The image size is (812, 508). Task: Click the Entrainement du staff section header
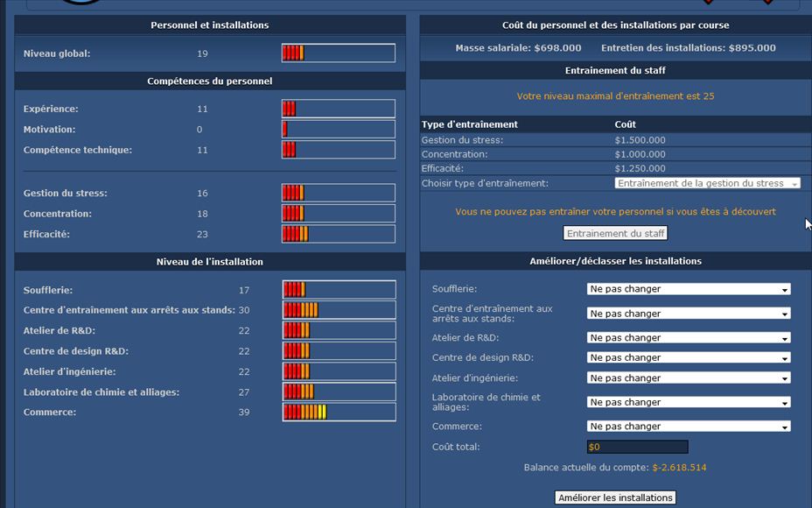pyautogui.click(x=615, y=70)
